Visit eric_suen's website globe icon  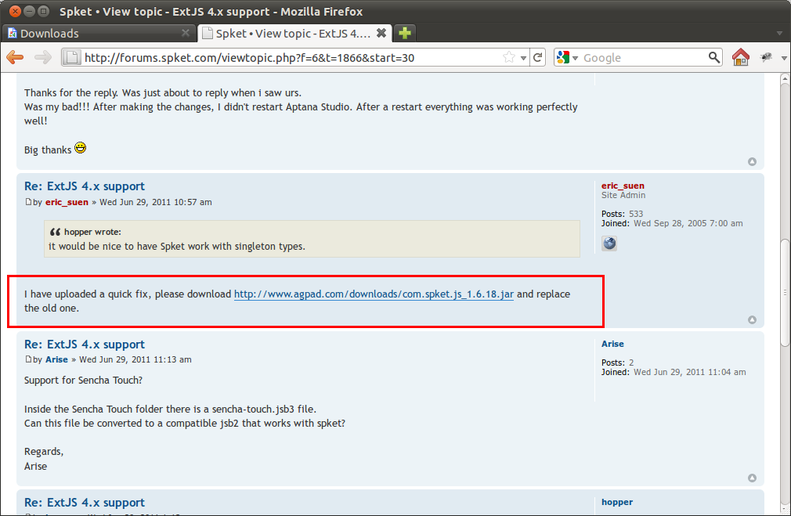(x=609, y=244)
